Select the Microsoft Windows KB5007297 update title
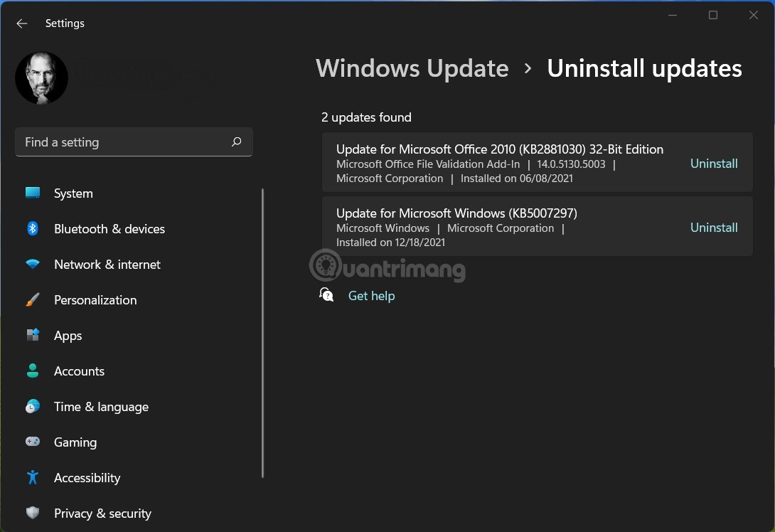 point(456,213)
